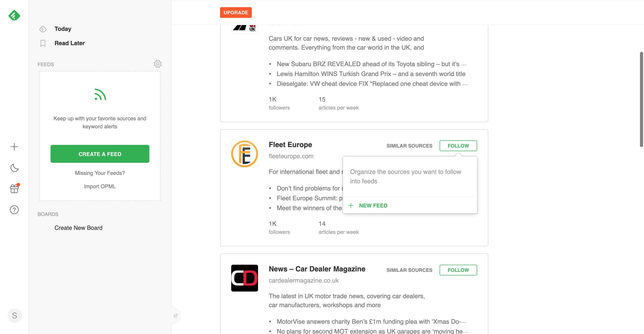Image resolution: width=644 pixels, height=334 pixels.
Task: Click Create New Board link
Action: 78,227
